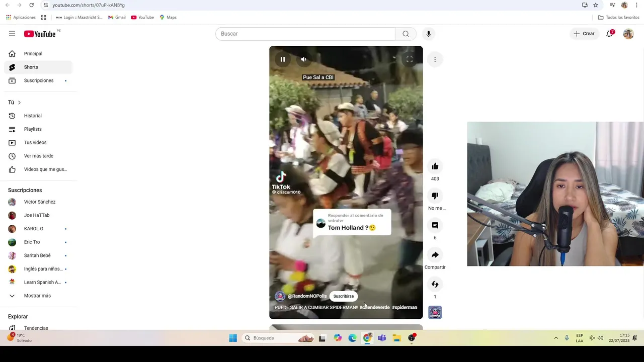Focus the Buscar search field
Image resolution: width=644 pixels, height=362 pixels.
(x=305, y=34)
